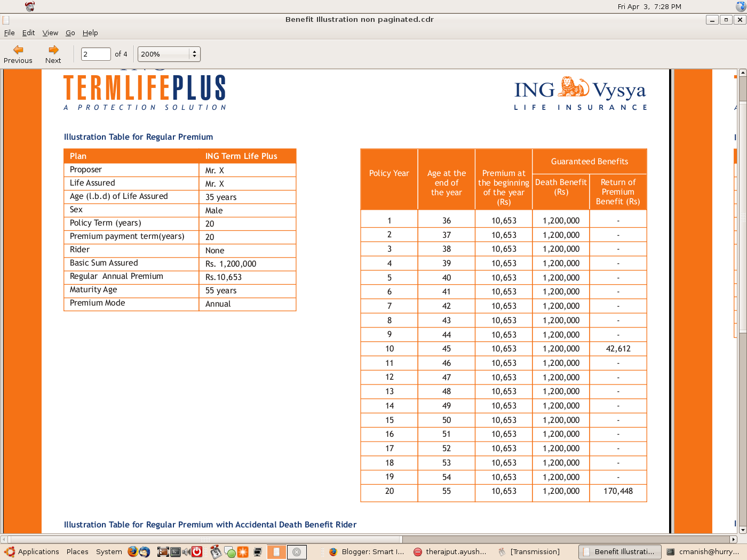Viewport: 747px width, 560px height.
Task: Open the volume control speaker icon
Action: [x=186, y=551]
